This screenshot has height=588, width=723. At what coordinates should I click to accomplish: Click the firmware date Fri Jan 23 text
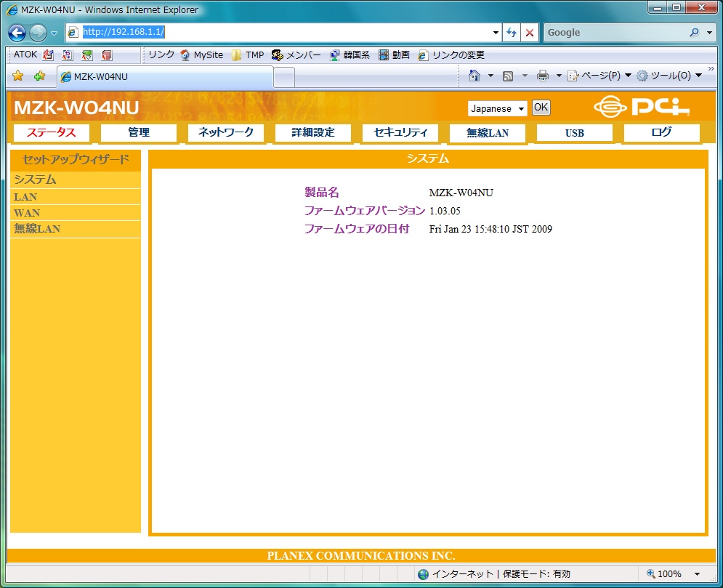point(490,229)
